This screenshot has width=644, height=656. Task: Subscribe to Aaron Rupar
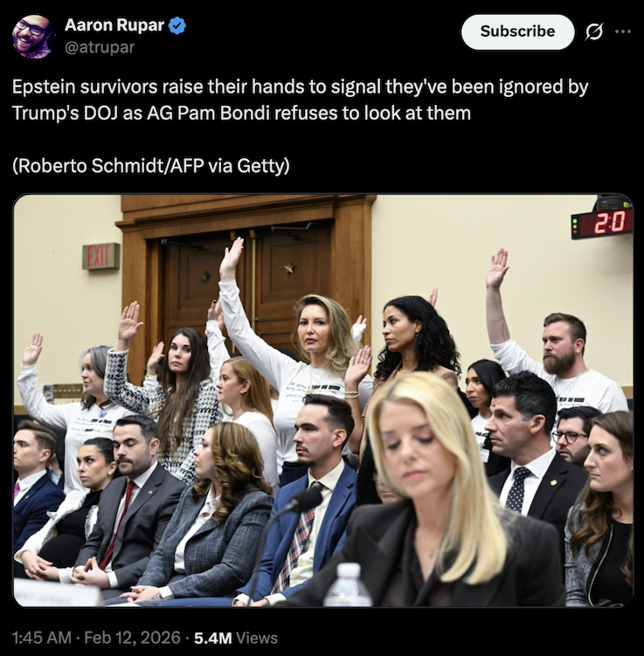[x=517, y=31]
